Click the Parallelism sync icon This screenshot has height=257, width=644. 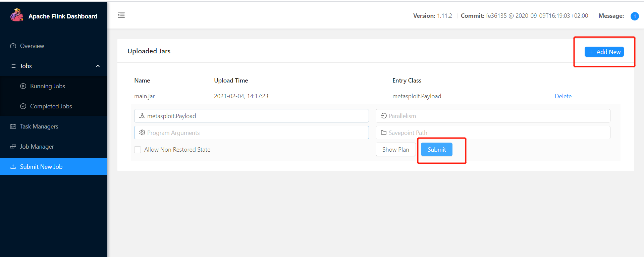click(x=384, y=116)
